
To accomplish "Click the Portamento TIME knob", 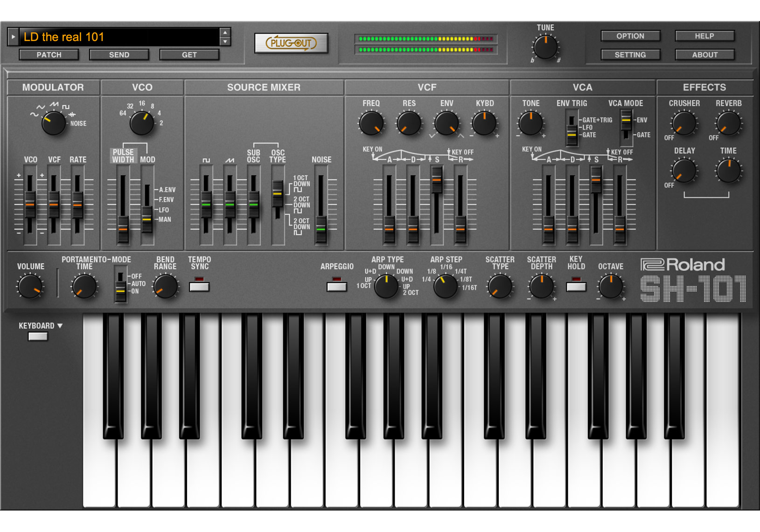I will tap(84, 286).
